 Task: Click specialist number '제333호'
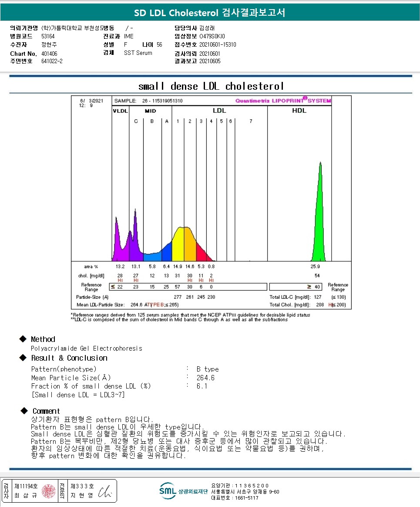82,486
